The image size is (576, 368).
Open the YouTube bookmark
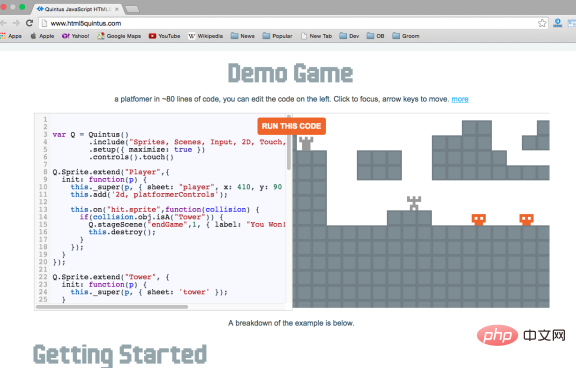(164, 36)
